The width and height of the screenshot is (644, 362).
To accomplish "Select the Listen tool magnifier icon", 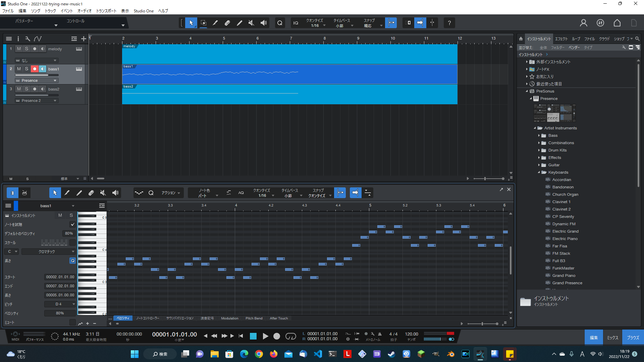I will coord(280,23).
